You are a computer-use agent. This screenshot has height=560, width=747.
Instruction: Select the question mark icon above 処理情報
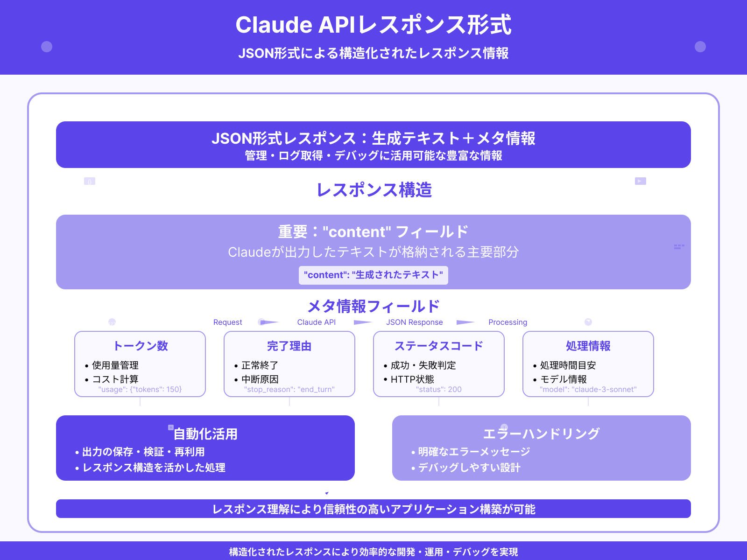click(588, 321)
